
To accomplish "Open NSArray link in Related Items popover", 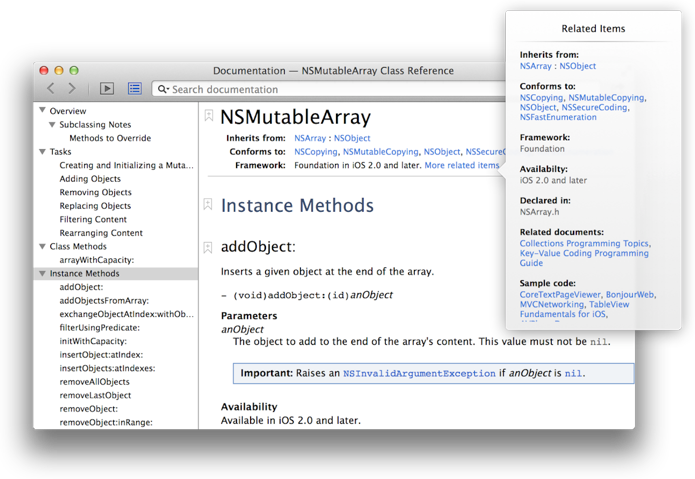I will click(535, 66).
